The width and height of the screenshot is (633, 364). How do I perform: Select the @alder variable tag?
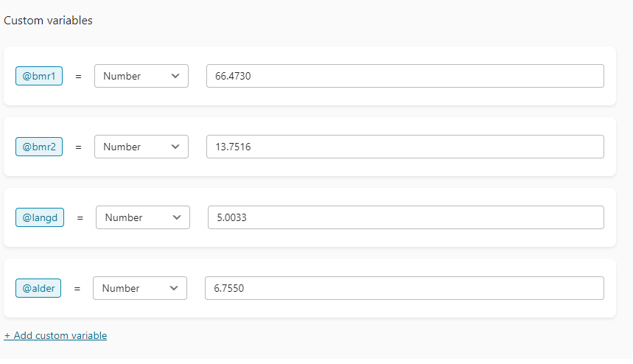[38, 288]
